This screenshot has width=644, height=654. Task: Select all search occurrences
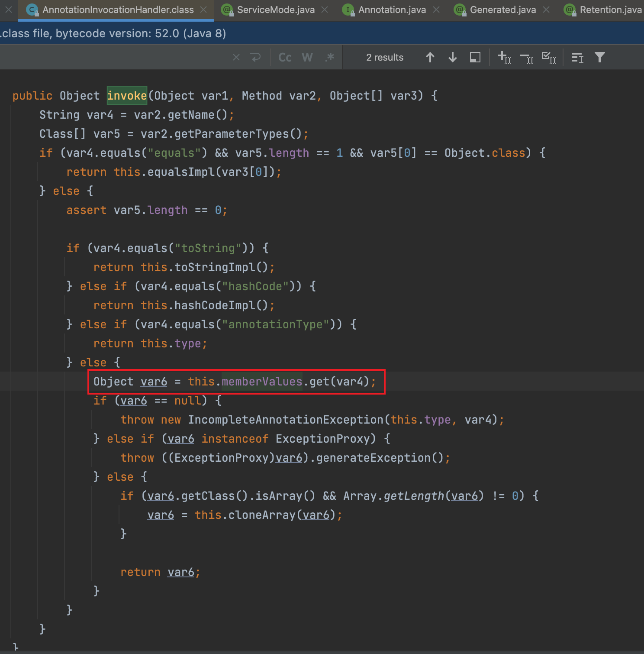coord(549,57)
